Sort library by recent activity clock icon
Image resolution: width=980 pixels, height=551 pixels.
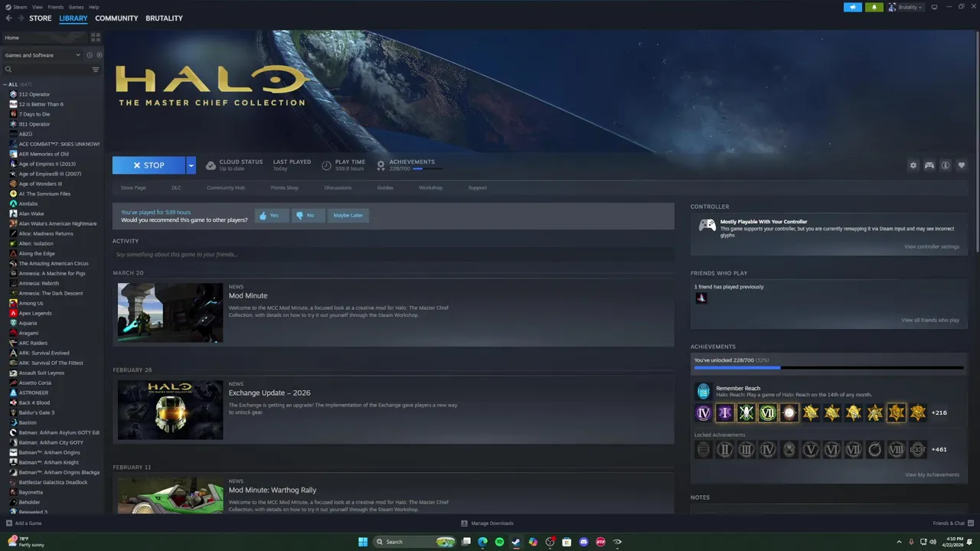pos(90,55)
